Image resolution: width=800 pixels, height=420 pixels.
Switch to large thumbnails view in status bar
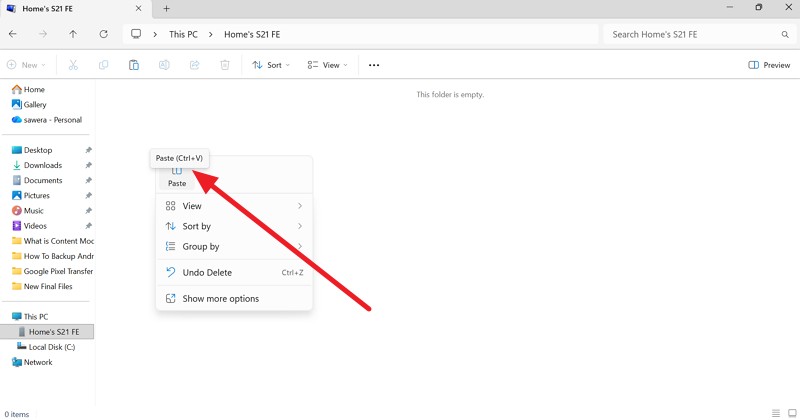[x=790, y=413]
